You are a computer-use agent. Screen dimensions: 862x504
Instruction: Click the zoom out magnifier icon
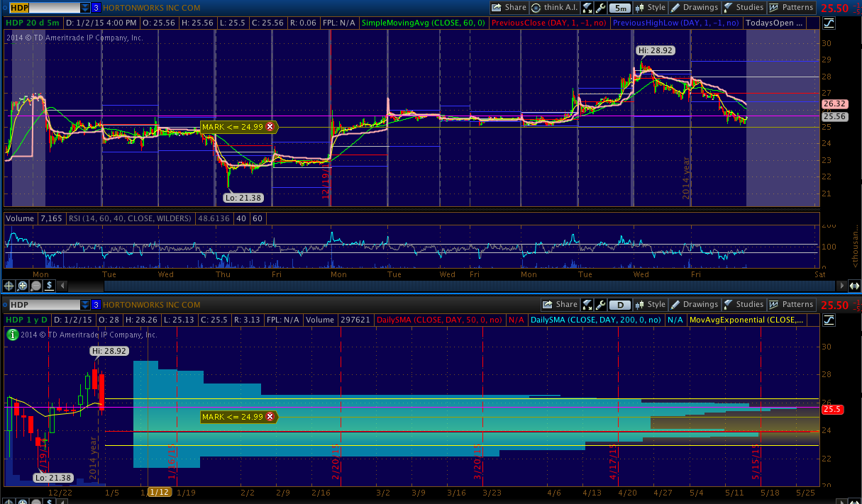[x=35, y=286]
